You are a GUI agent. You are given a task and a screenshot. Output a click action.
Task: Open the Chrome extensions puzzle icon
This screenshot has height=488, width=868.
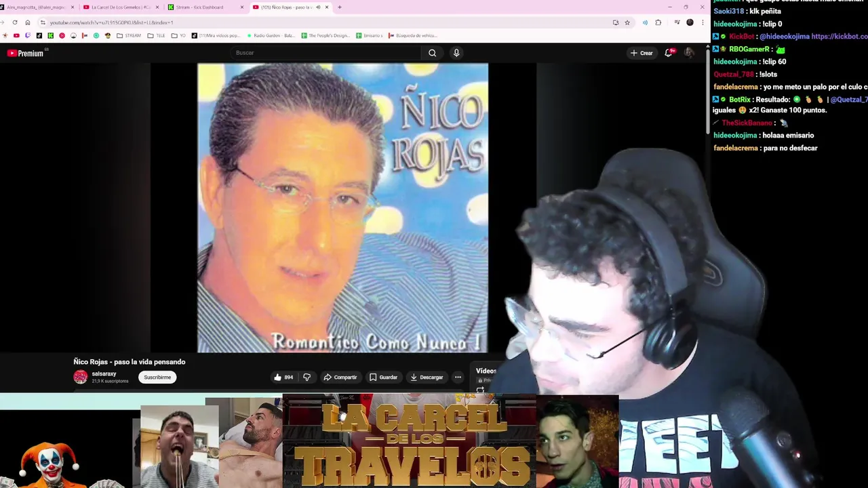tap(658, 22)
